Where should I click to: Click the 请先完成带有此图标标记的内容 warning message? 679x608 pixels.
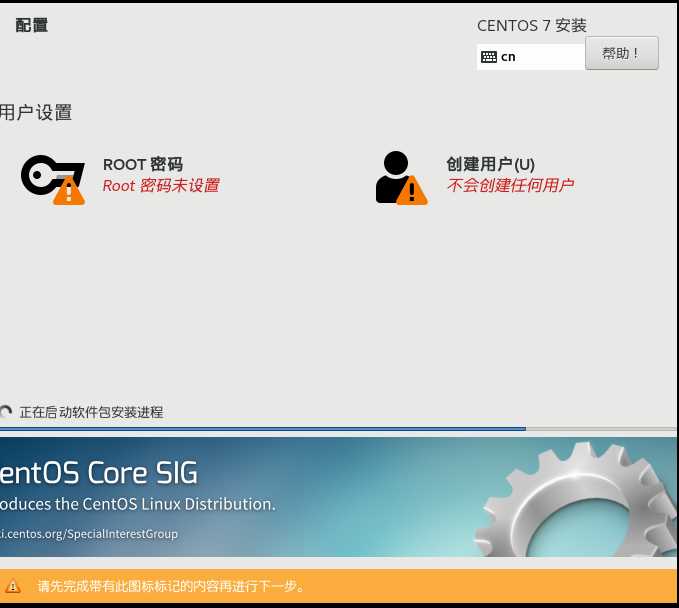[171, 586]
